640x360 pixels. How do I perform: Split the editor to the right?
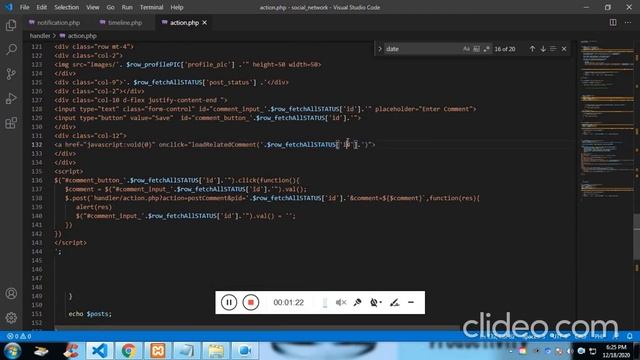(613, 22)
